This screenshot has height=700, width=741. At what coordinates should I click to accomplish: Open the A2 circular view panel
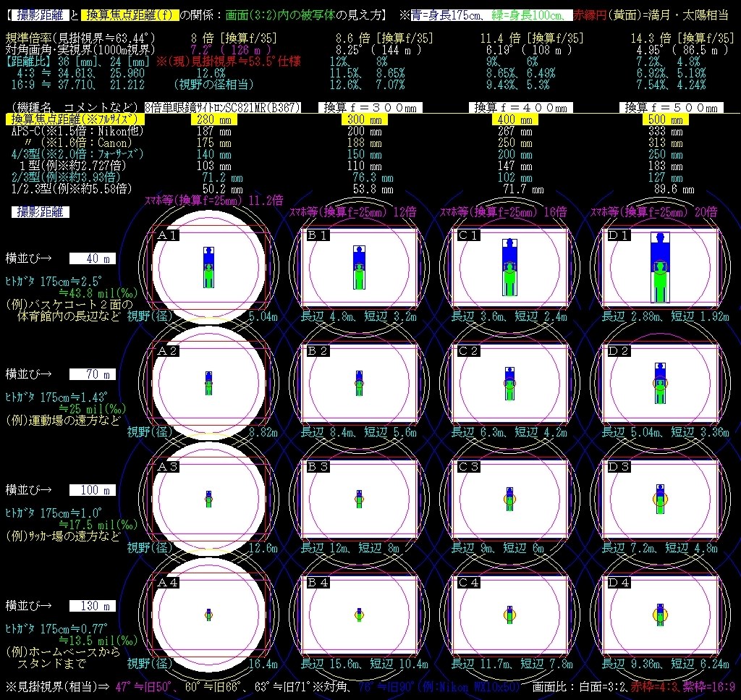click(208, 383)
